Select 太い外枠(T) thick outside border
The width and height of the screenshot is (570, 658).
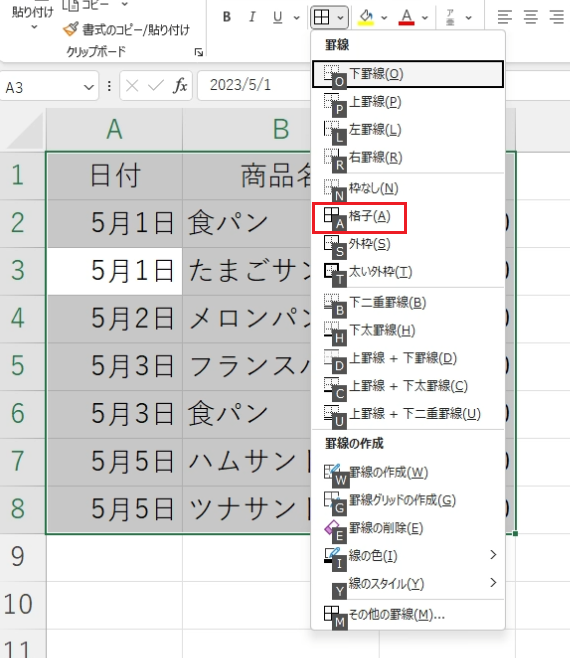[408, 272]
